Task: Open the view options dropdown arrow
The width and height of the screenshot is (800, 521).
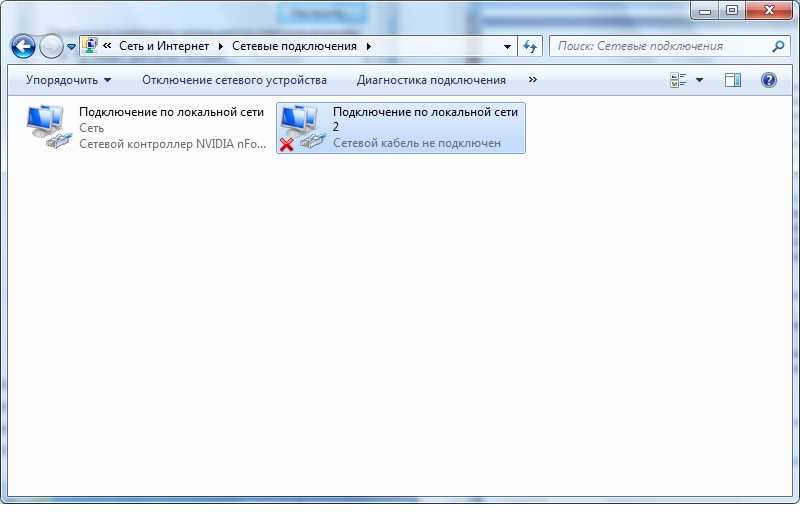Action: pos(699,80)
